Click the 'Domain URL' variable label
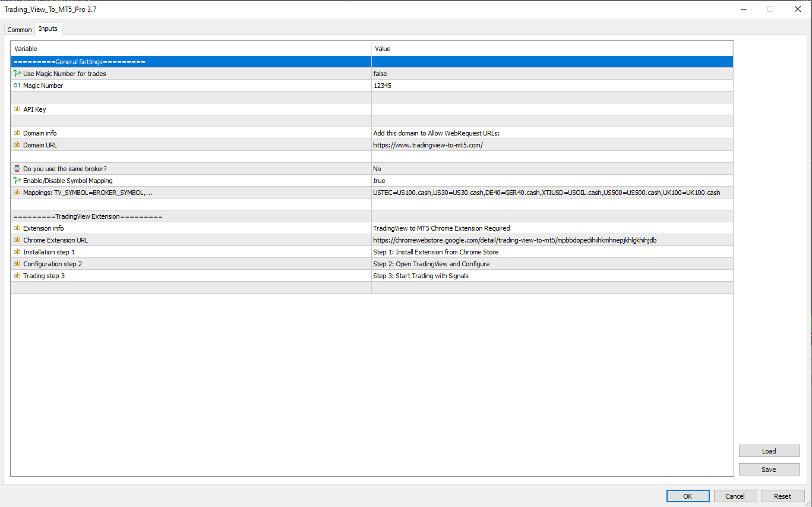 [40, 145]
